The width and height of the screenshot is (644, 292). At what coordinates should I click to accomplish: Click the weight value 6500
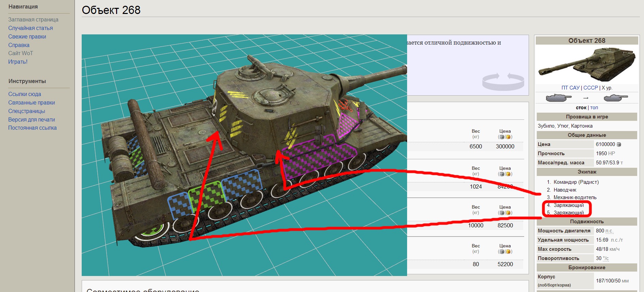pos(476,146)
